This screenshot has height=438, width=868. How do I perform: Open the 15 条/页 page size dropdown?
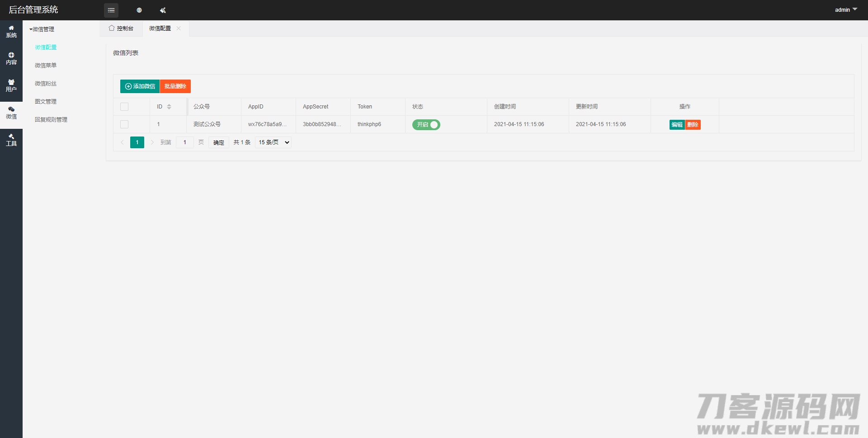tap(274, 142)
